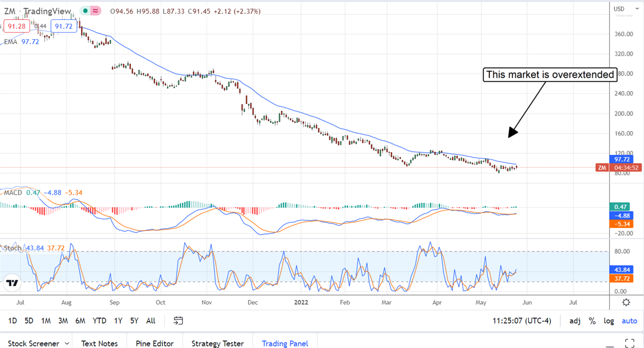Toggle percent scale mode
This screenshot has height=348, width=644.
592,321
